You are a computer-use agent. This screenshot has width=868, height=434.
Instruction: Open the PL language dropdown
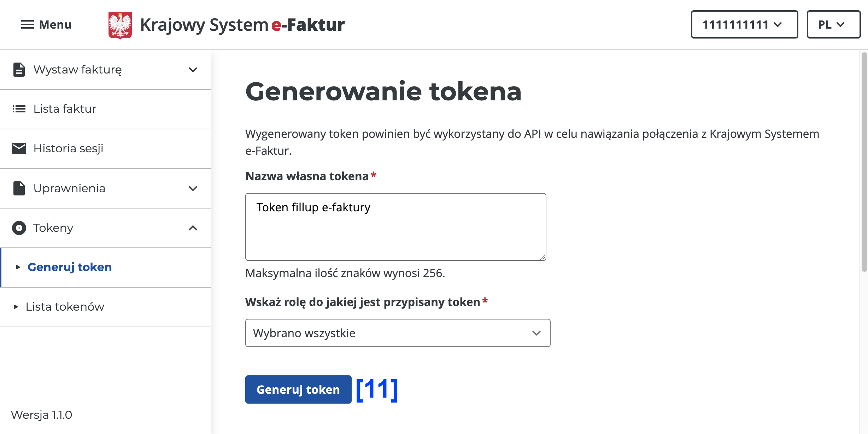click(833, 24)
